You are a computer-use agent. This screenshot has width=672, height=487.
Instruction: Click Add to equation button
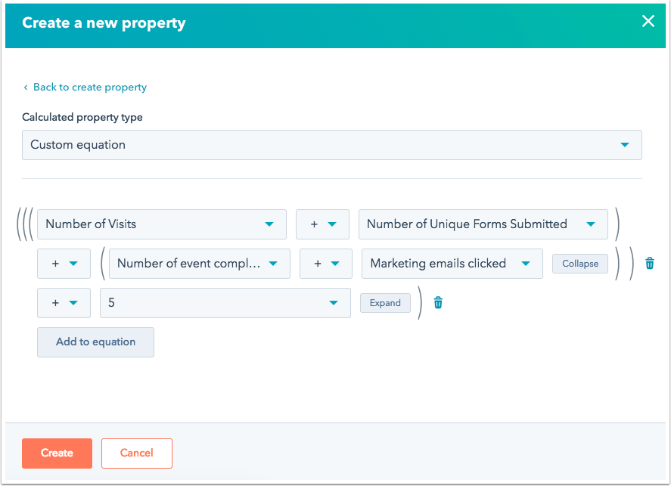(x=95, y=342)
